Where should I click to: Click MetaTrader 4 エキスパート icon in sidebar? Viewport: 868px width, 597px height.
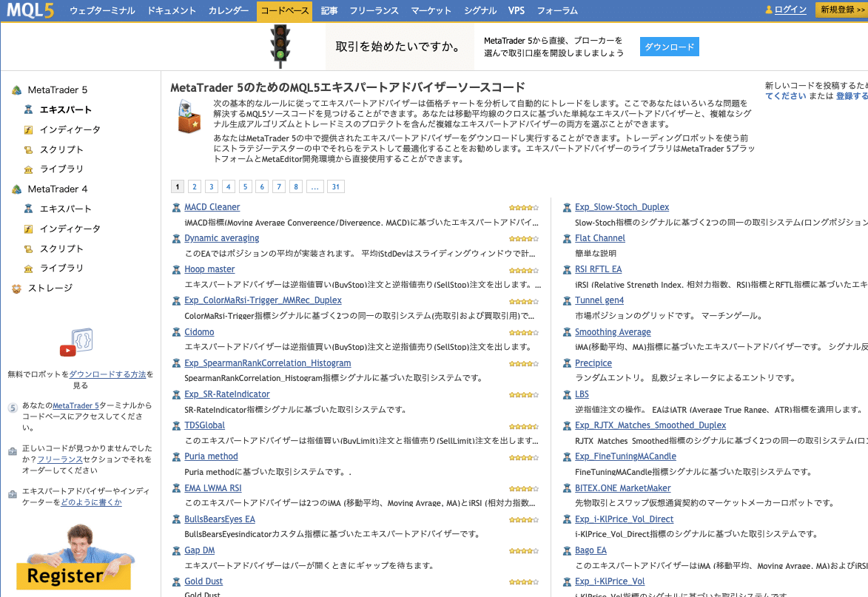click(x=28, y=209)
